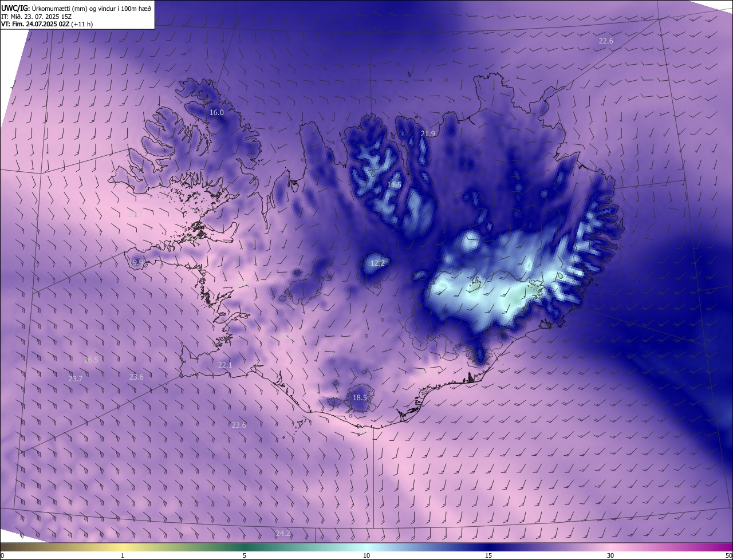Click the colorbar tick label 10
The image size is (733, 560).
click(x=366, y=555)
